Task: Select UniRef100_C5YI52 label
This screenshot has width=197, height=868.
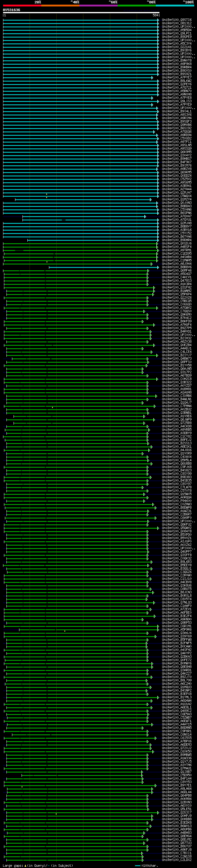Action: [x=177, y=233]
